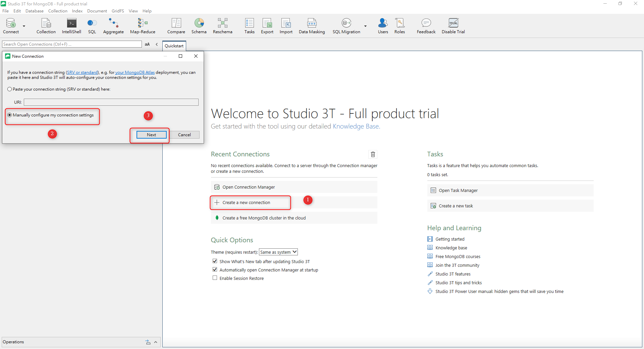644x349 pixels.
Task: Open the Collection menu
Action: (58, 11)
